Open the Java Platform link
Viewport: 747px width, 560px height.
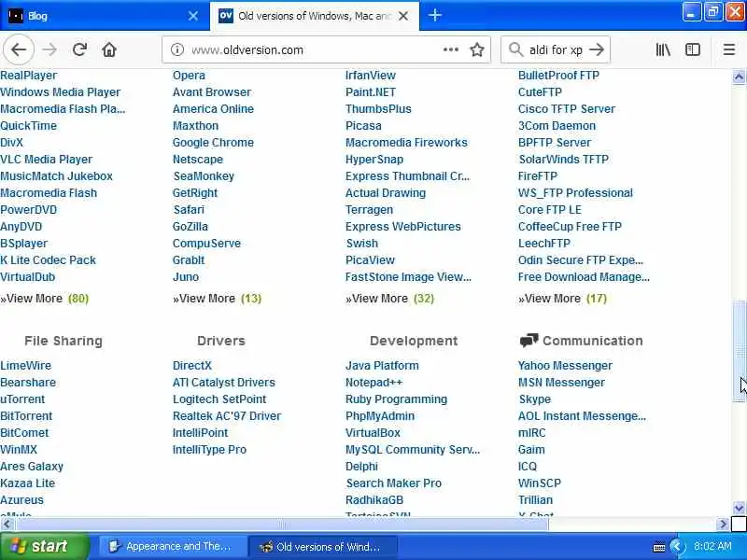tap(382, 365)
